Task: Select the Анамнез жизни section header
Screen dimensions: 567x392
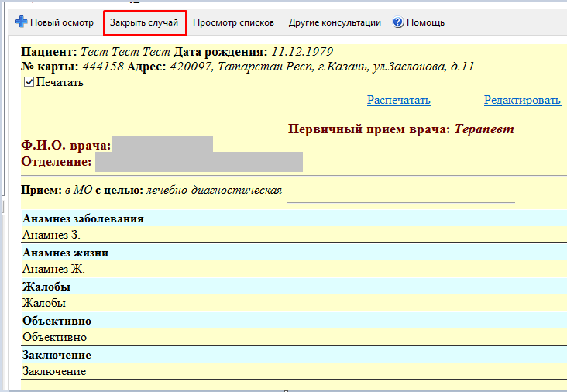Action: click(x=65, y=253)
